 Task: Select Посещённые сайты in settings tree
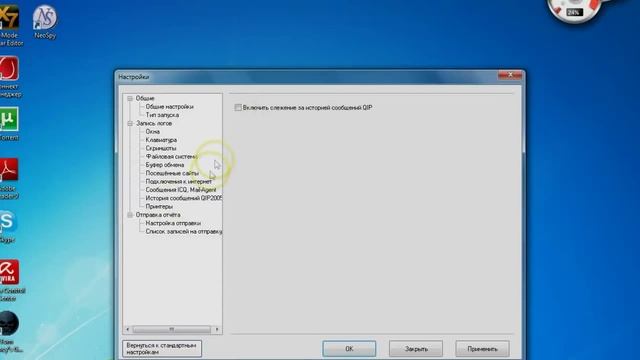(x=172, y=173)
